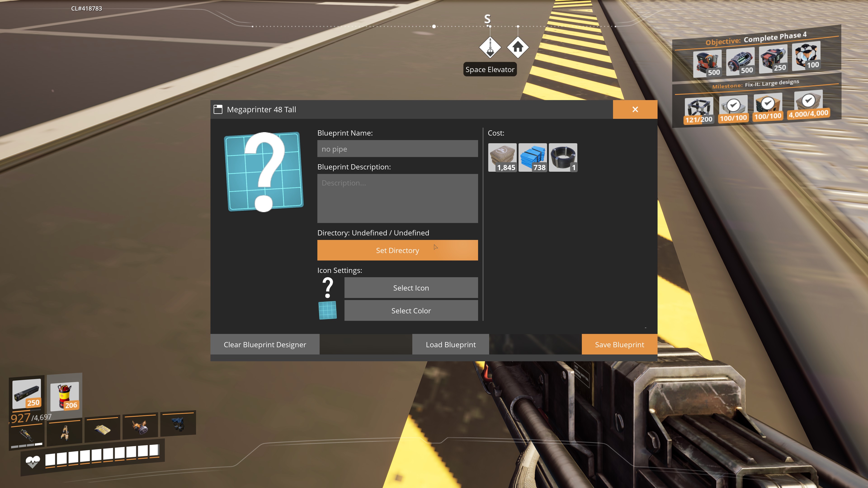
Task: Click the objective item requiring 250
Action: coord(773,59)
